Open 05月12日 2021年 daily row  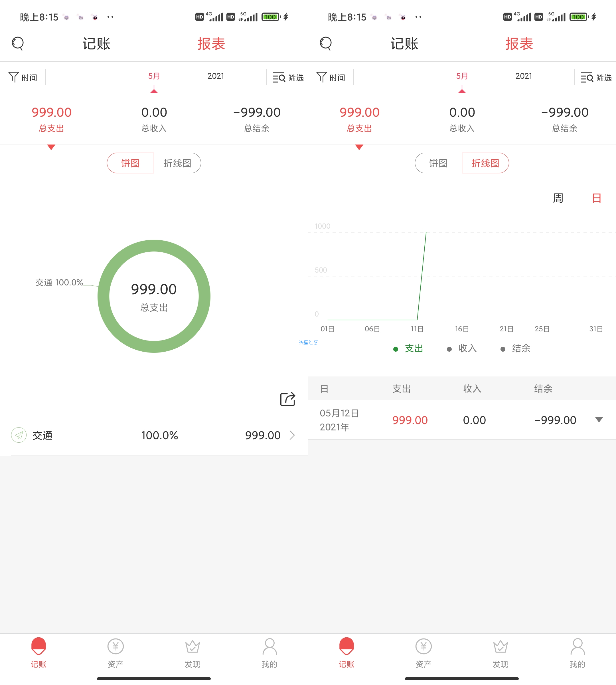[x=462, y=420]
